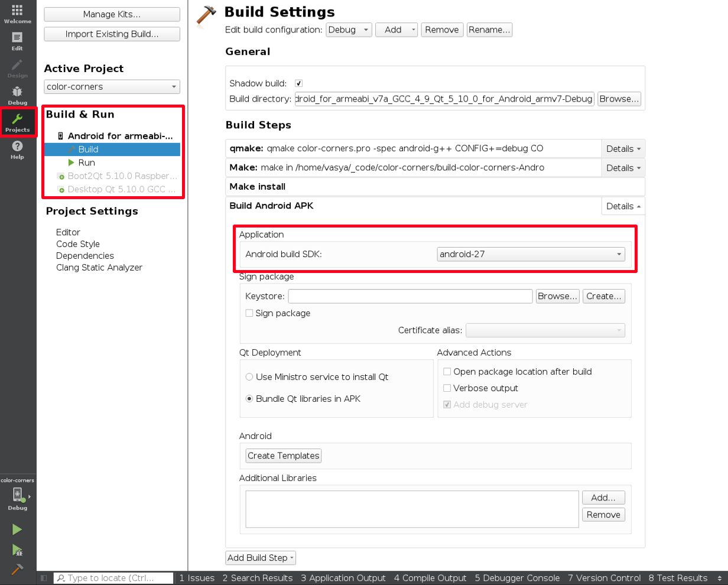Open the Active Project color-corners dropdown
The height and width of the screenshot is (585, 728).
point(112,86)
